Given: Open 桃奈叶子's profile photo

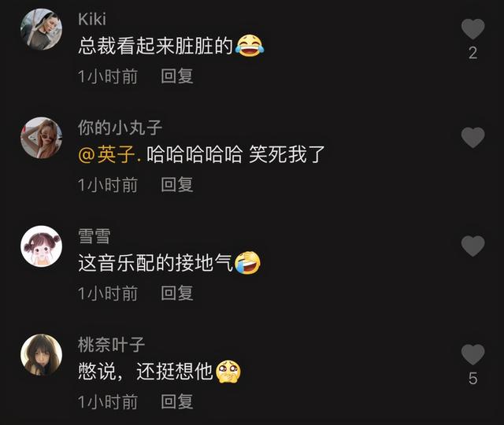Looking at the screenshot, I should point(42,355).
